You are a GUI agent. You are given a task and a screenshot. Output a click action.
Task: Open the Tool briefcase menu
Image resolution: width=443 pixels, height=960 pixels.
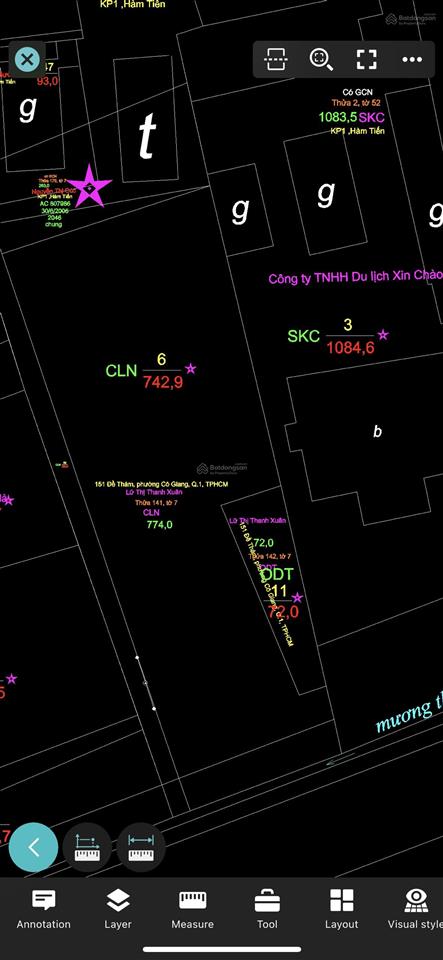point(267,909)
